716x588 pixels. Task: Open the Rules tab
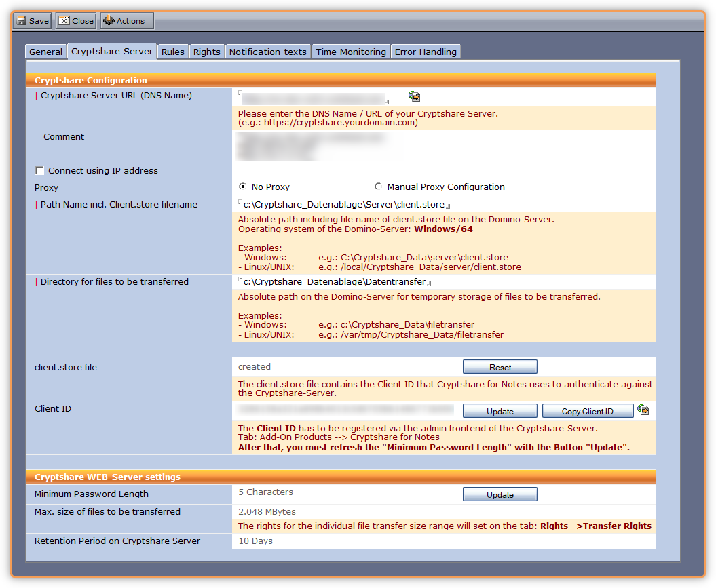[x=172, y=52]
